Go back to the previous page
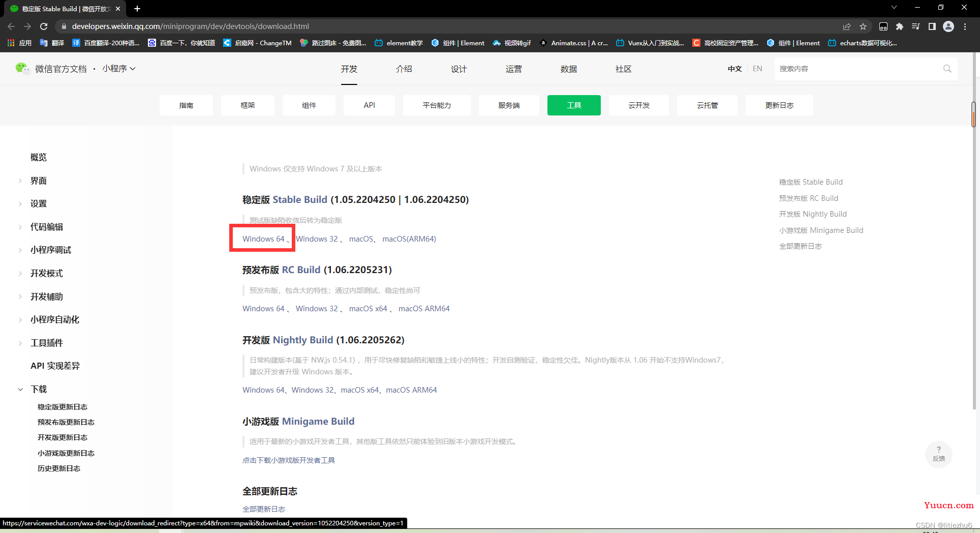The height and width of the screenshot is (533, 980). pyautogui.click(x=11, y=26)
